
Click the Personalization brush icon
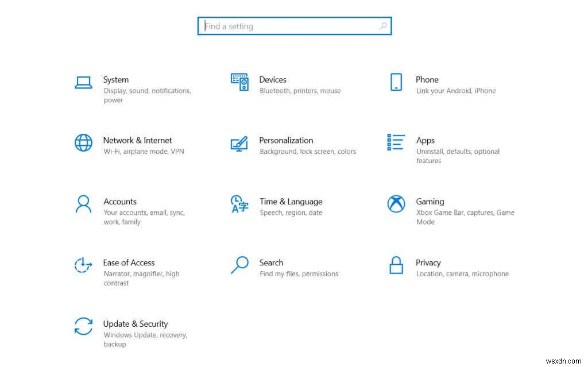point(239,142)
